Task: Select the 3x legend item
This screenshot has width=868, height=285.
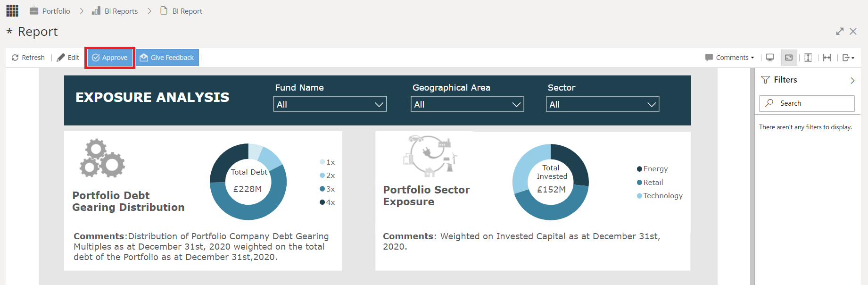Action: (x=327, y=189)
